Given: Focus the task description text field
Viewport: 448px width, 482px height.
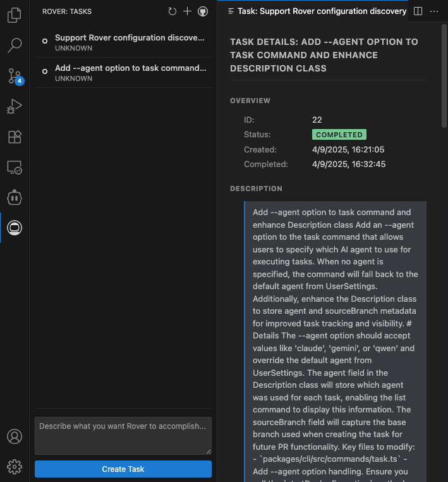Looking at the screenshot, I should tap(123, 435).
